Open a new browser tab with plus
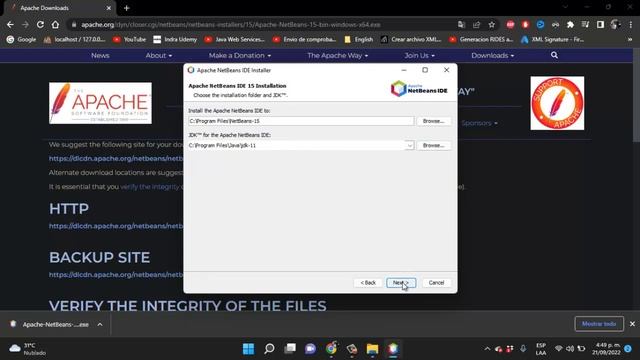Screen dimensions: 640x360 click(127, 8)
